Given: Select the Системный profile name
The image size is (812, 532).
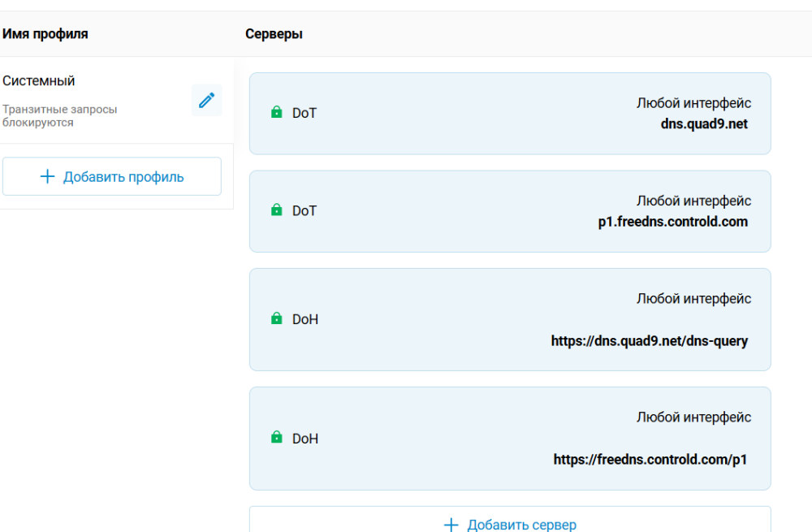Looking at the screenshot, I should click(x=39, y=81).
